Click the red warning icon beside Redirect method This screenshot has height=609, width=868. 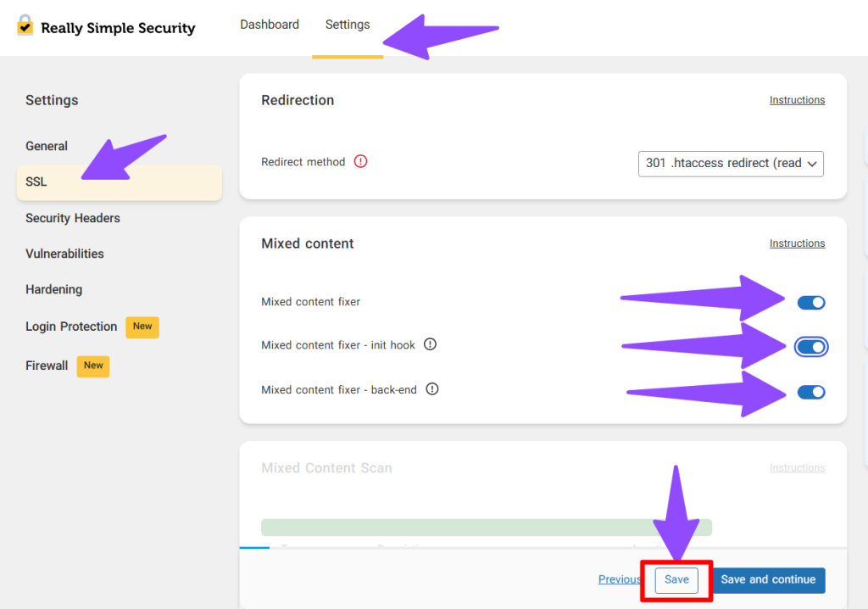tap(360, 161)
